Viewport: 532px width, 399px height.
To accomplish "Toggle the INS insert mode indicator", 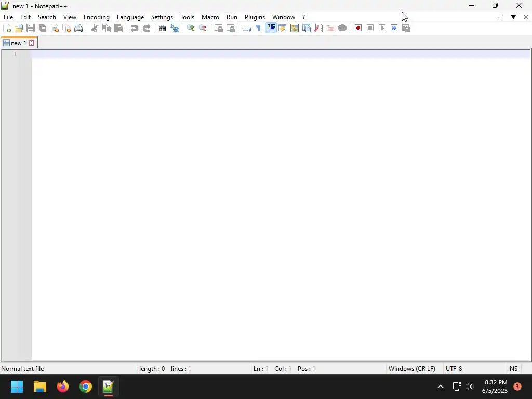I will pos(513,369).
